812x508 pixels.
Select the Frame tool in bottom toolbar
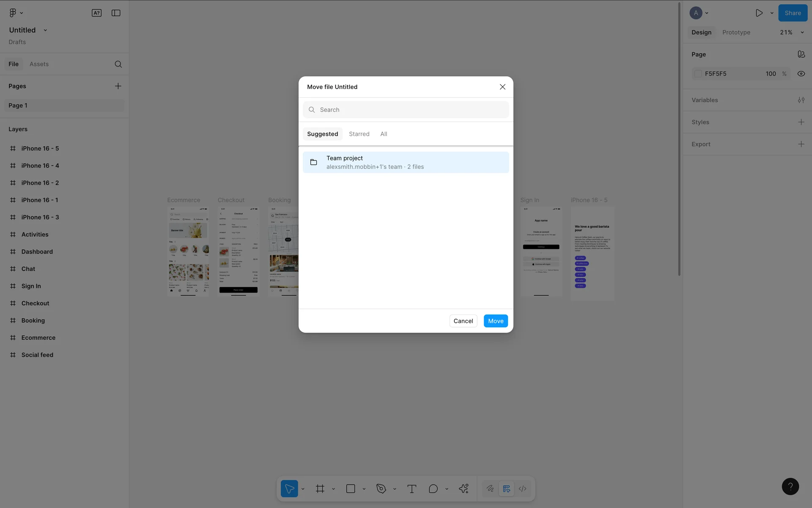coord(320,489)
